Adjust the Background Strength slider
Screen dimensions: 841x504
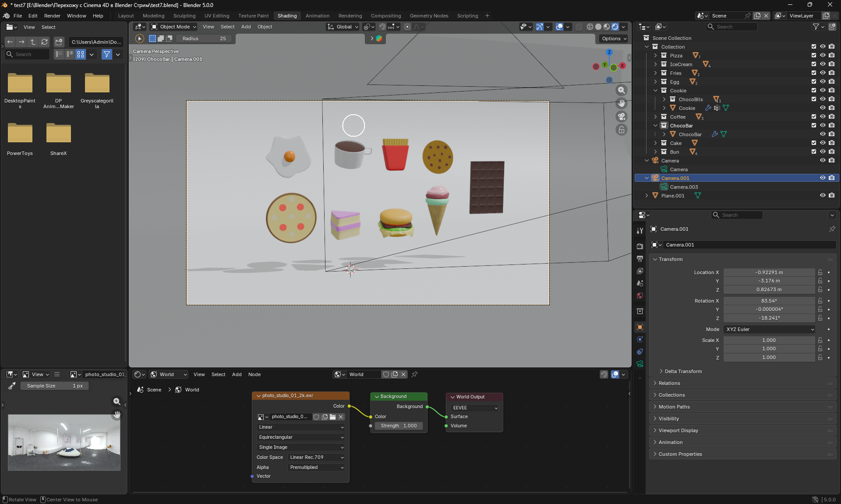(x=399, y=426)
